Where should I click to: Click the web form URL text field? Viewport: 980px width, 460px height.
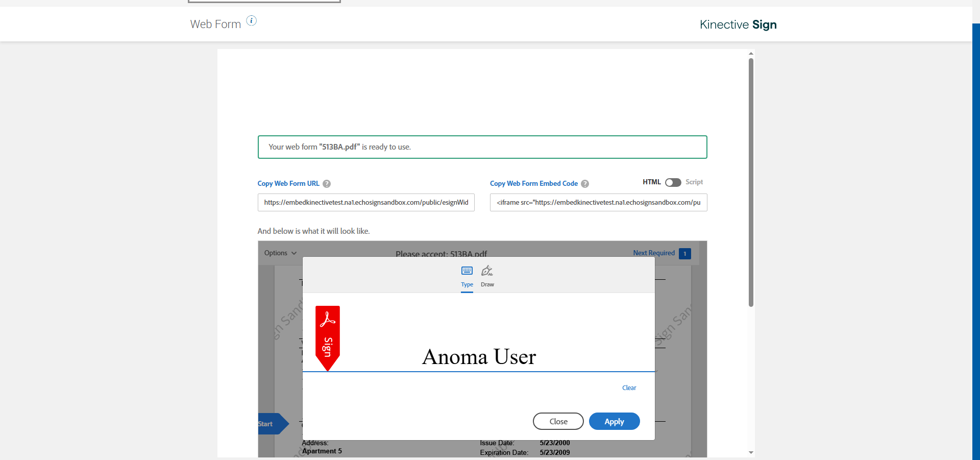point(366,202)
